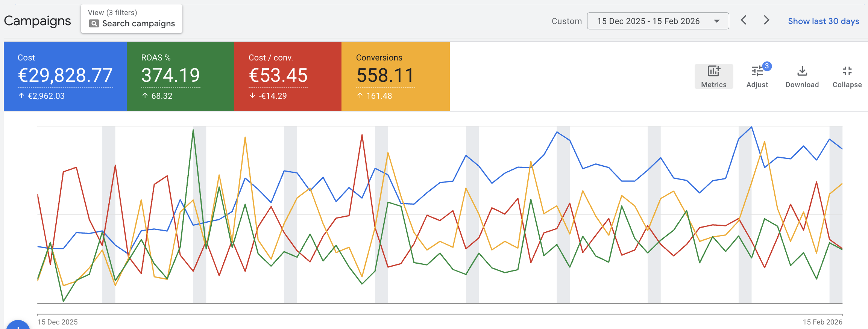The height and width of the screenshot is (329, 868).
Task: Open the View (3 filters) selector
Action: 131,19
